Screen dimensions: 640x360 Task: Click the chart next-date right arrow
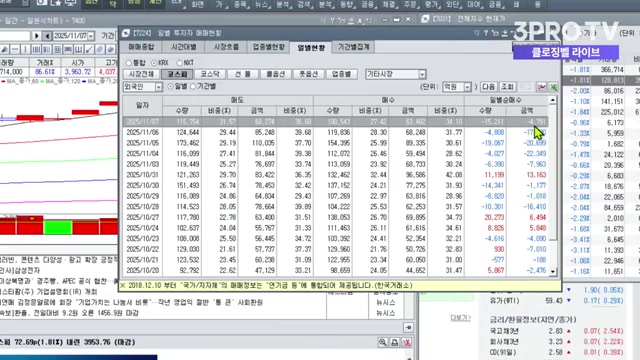pos(36,36)
